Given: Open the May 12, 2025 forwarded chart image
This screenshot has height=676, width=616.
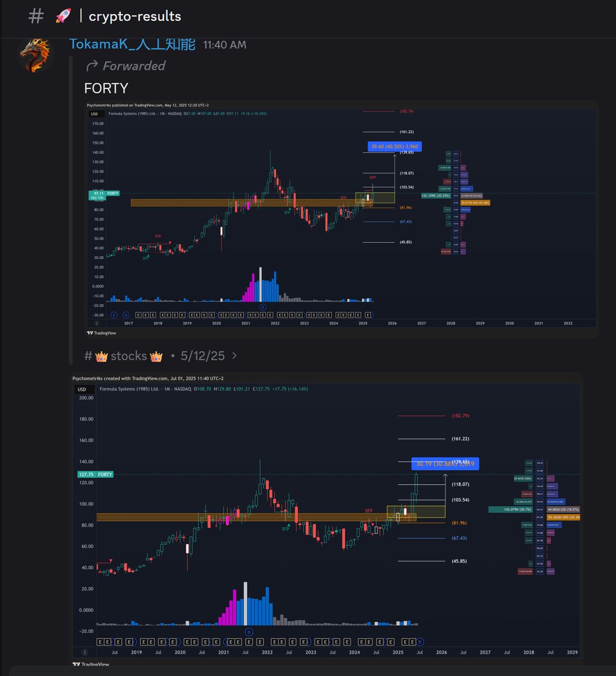Looking at the screenshot, I should pyautogui.click(x=342, y=219).
